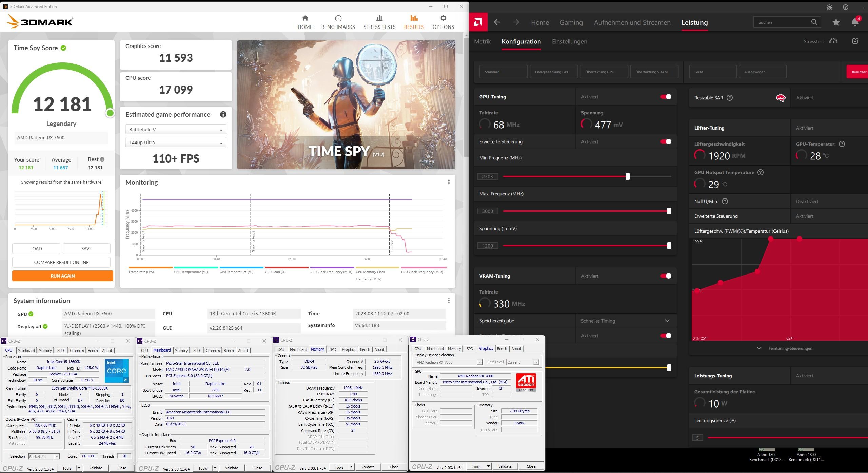The width and height of the screenshot is (868, 473).
Task: Select SPD tab in CPU-Z Memory window
Action: click(333, 349)
